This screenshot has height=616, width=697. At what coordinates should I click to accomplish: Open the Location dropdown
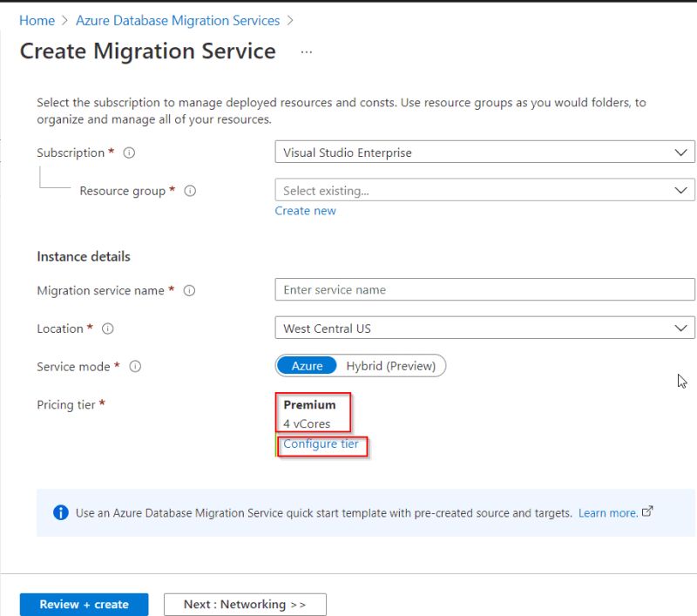(484, 328)
